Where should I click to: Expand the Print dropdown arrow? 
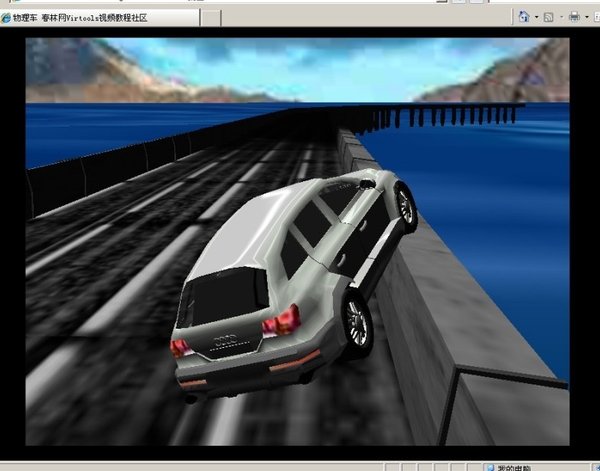587,17
